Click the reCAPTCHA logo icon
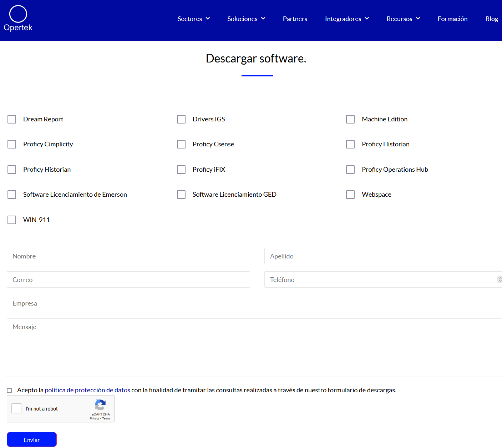Screen dimensions: 502x448 click(100, 405)
